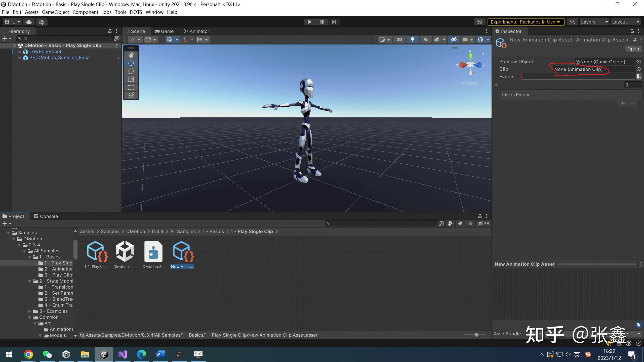Click the Play button to enter play mode
Viewport: 644px width, 362px height.
click(x=310, y=22)
